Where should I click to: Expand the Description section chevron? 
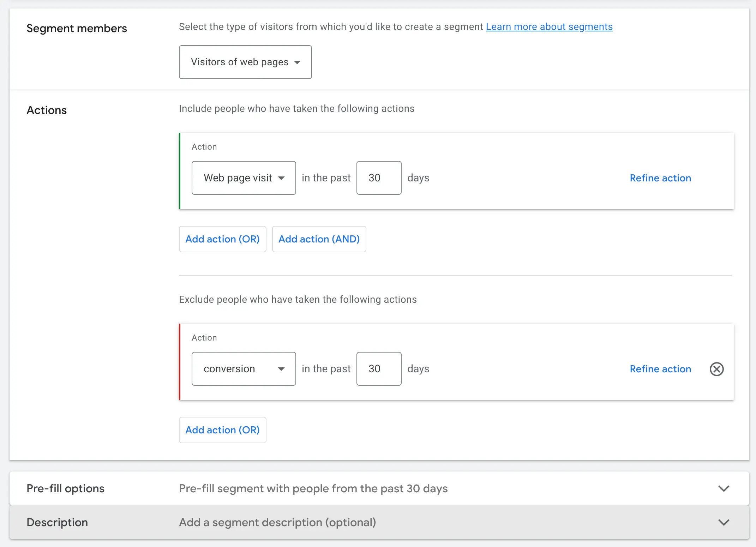point(724,522)
